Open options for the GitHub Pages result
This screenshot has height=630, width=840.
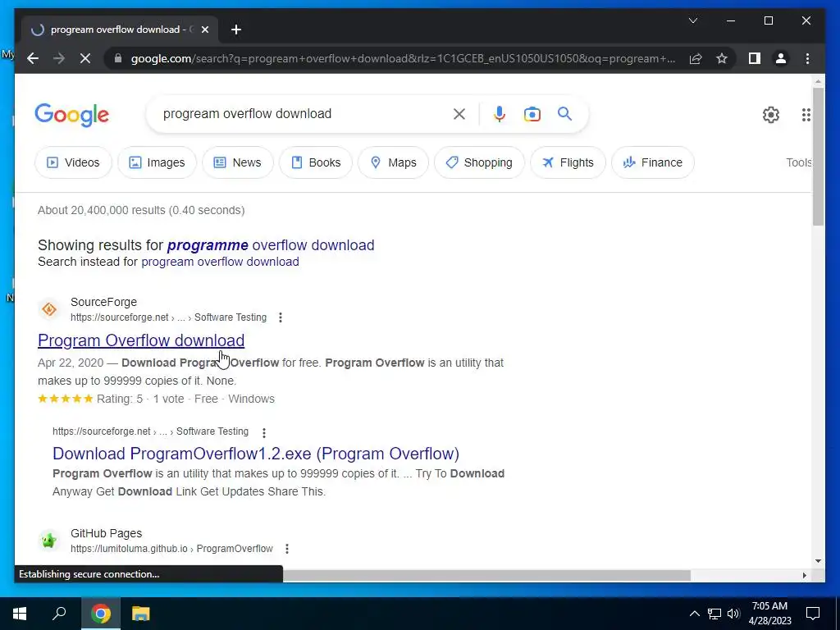pyautogui.click(x=287, y=549)
